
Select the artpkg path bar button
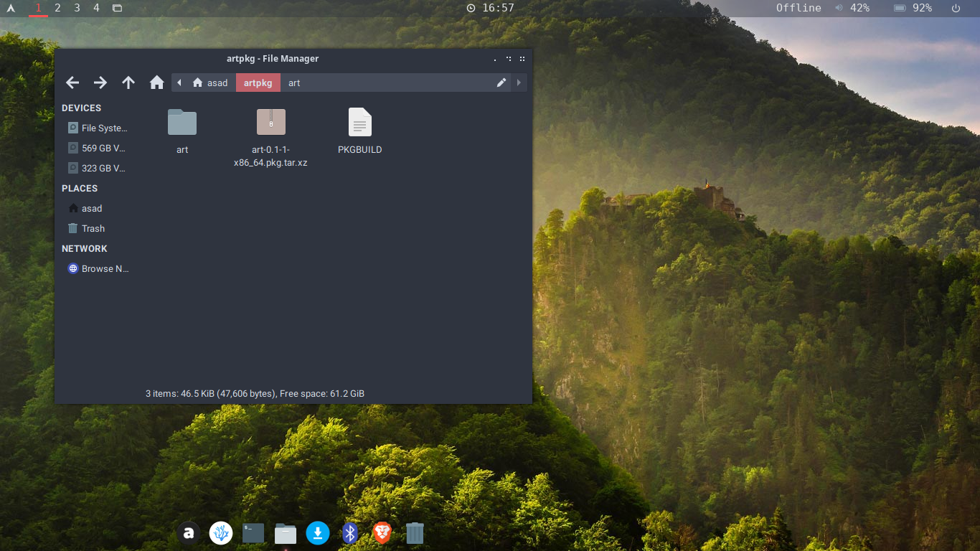pos(258,83)
